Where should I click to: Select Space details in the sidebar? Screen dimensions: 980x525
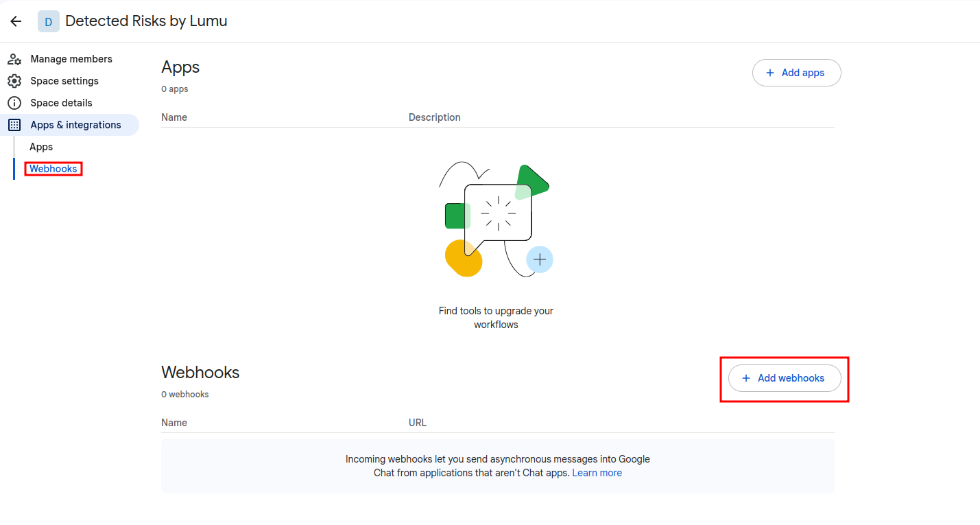(61, 103)
